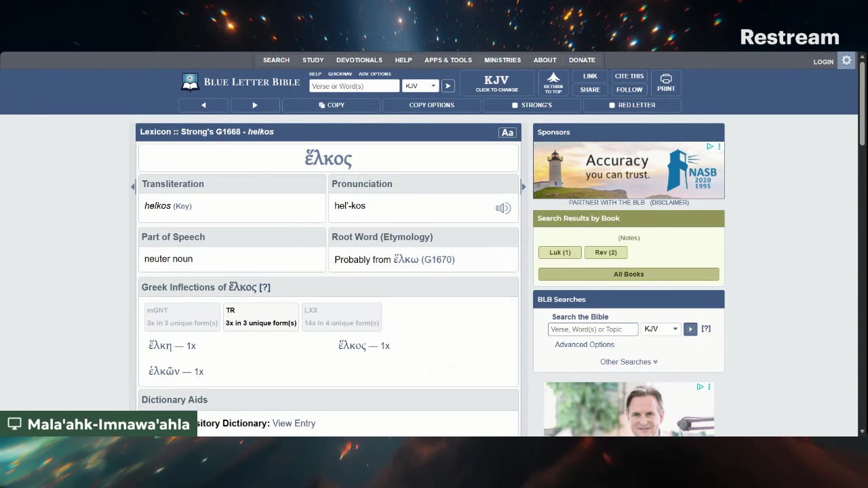
Task: Open the About menu
Action: tap(545, 60)
